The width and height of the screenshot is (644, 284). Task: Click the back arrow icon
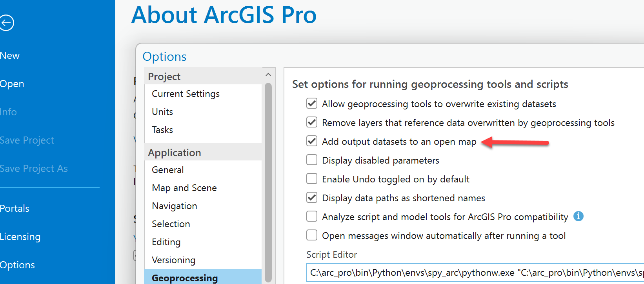(x=7, y=23)
